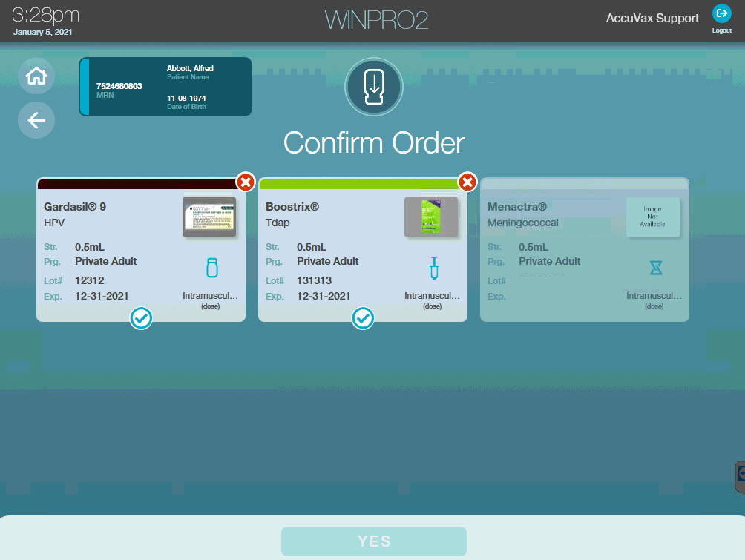Viewport: 745px width, 560px height.
Task: Toggle the checkmark on the Gardasil 9 card
Action: [x=141, y=318]
